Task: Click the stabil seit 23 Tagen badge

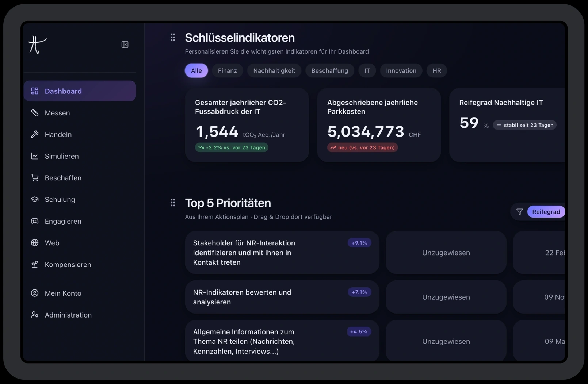Action: tap(524, 125)
